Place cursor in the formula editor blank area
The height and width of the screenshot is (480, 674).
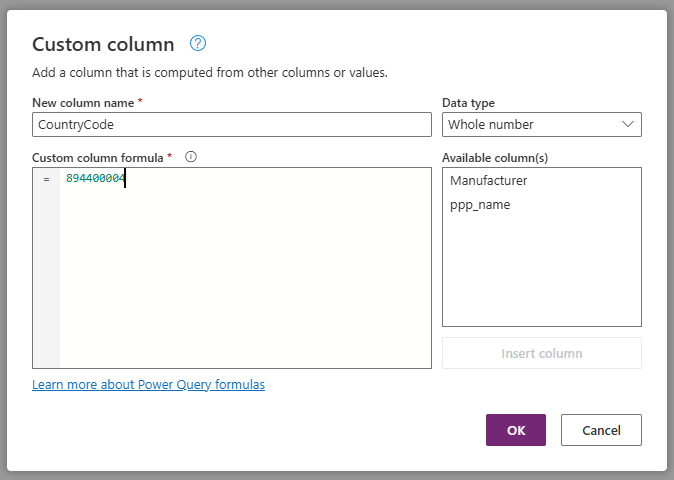(x=245, y=280)
